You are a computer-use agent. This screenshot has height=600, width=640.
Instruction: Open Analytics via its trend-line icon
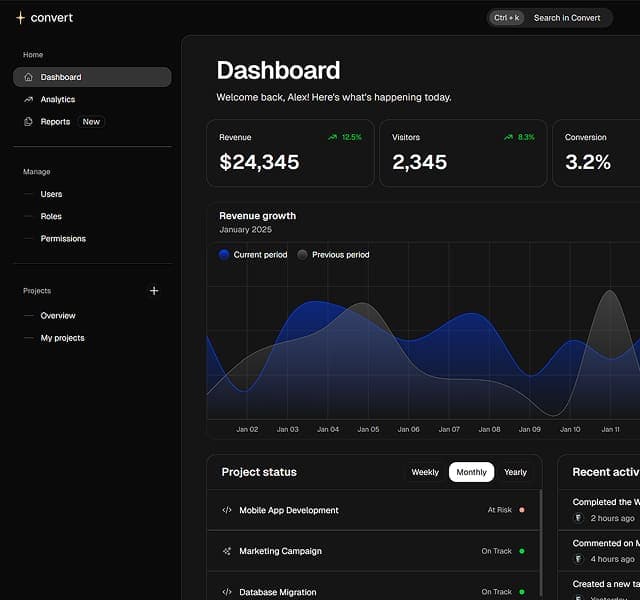(x=28, y=99)
